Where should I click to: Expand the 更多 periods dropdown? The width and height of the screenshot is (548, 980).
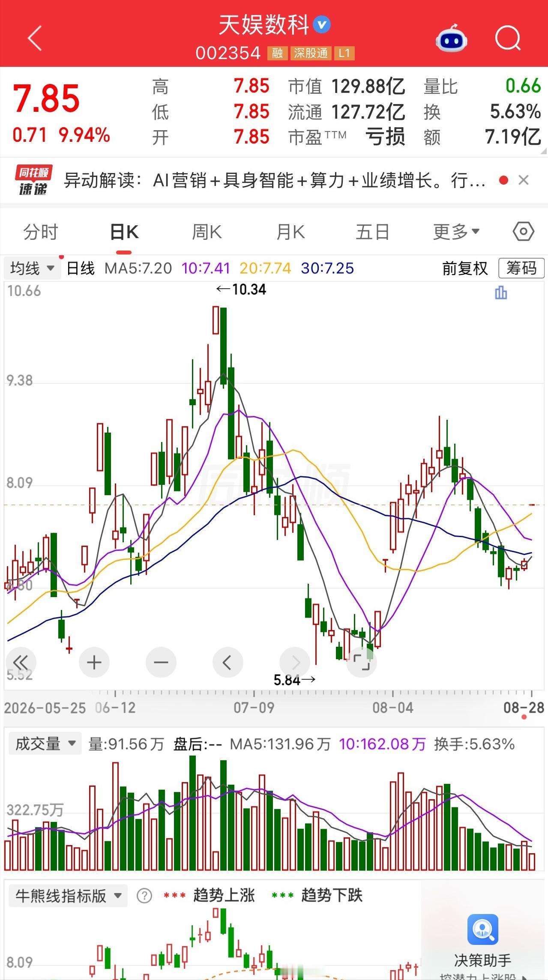[x=456, y=232]
